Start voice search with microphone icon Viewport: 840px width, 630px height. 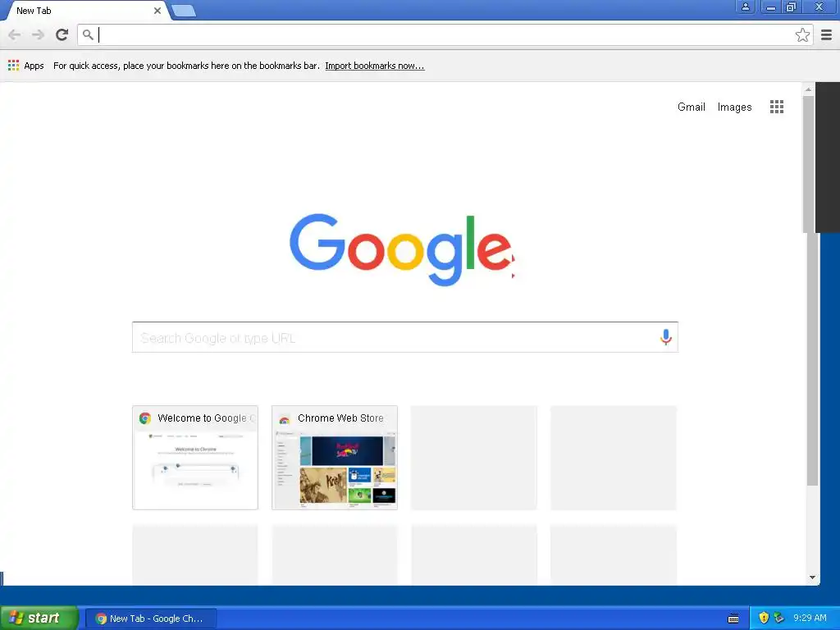(x=665, y=337)
